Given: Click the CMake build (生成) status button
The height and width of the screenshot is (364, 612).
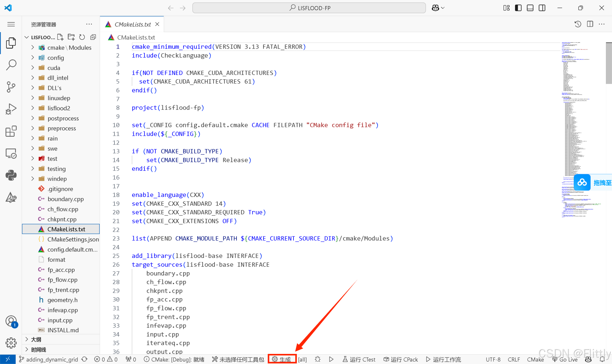Looking at the screenshot, I should (282, 359).
